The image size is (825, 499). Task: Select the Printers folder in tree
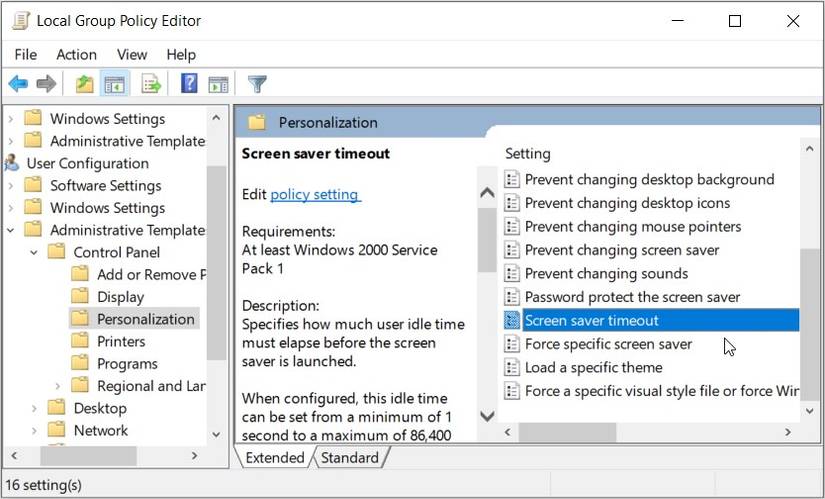[x=121, y=341]
